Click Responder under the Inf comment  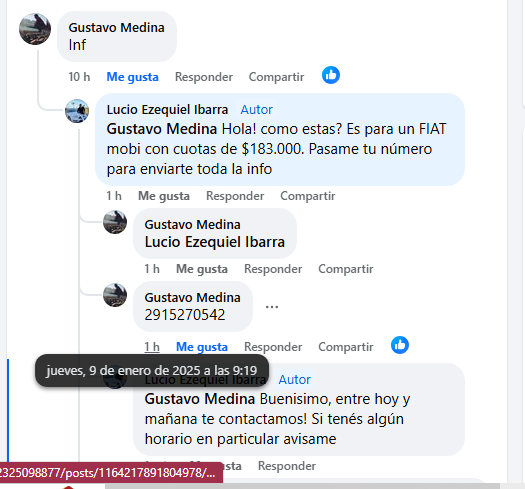(x=204, y=77)
